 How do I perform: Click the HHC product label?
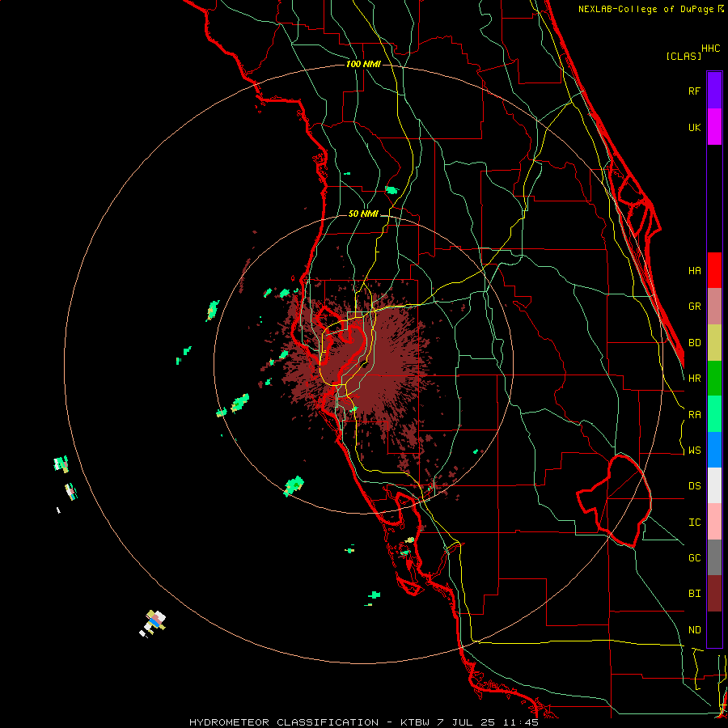click(x=710, y=49)
